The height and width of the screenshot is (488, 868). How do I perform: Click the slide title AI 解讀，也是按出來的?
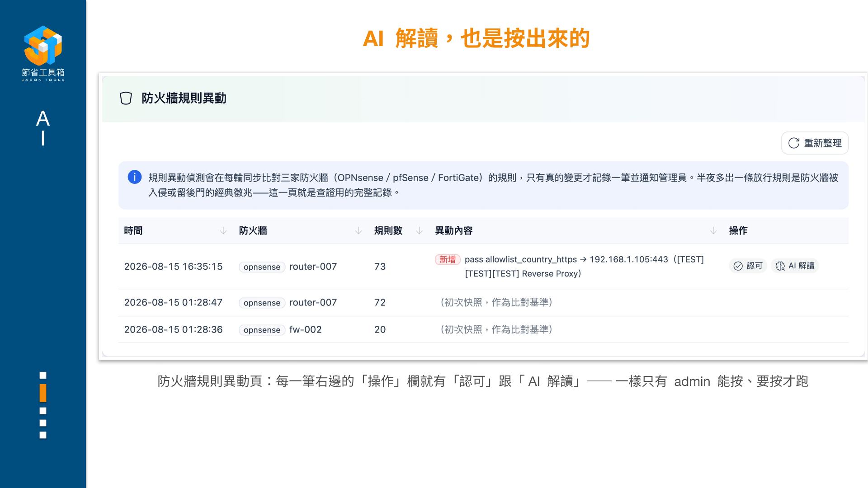coord(476,38)
